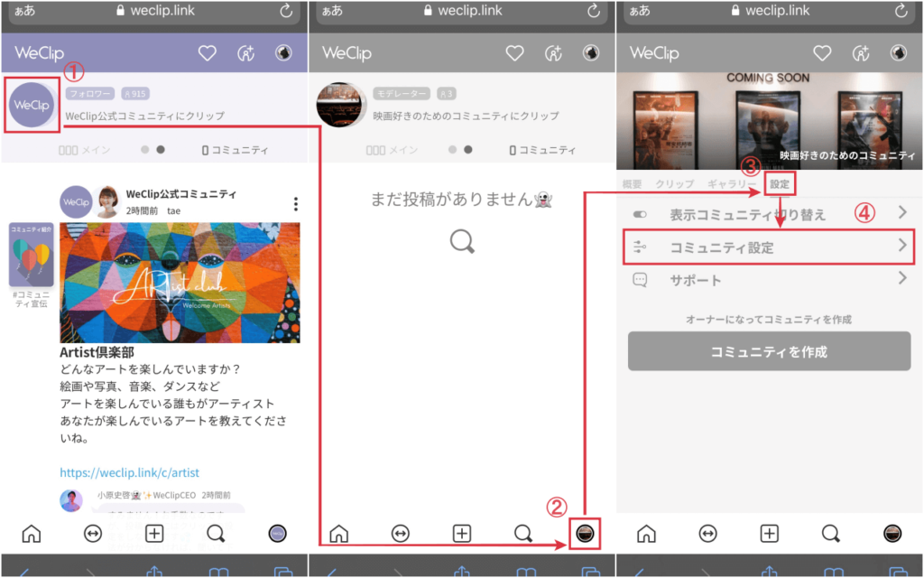The height and width of the screenshot is (578, 924).
Task: Tap the サポート chat bubble icon
Action: tap(640, 279)
